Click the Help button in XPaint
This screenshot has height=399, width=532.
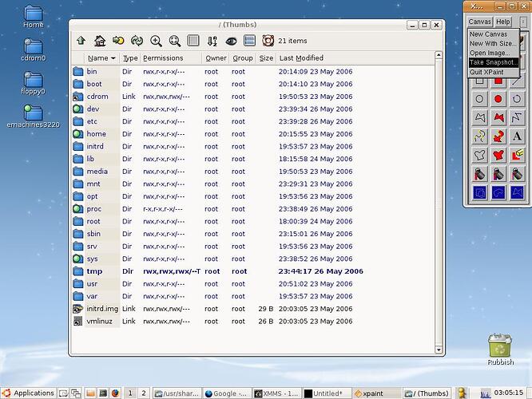pos(502,22)
